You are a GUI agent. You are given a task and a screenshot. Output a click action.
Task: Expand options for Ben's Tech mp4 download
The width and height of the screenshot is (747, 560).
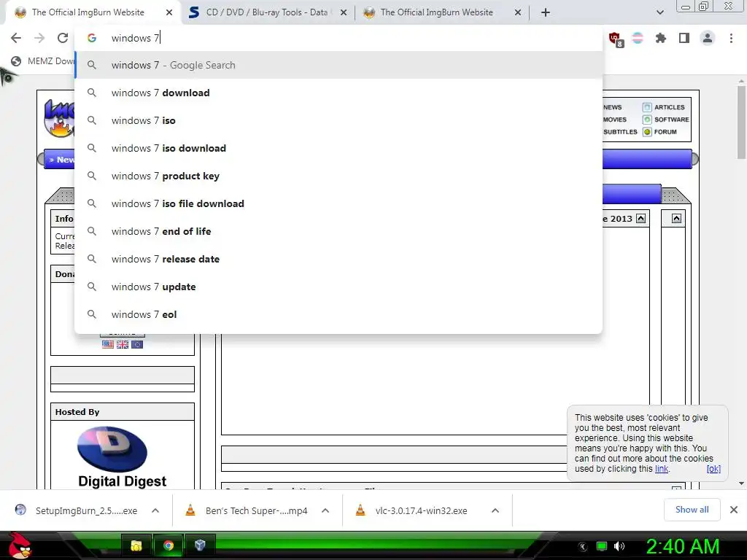coord(325,510)
